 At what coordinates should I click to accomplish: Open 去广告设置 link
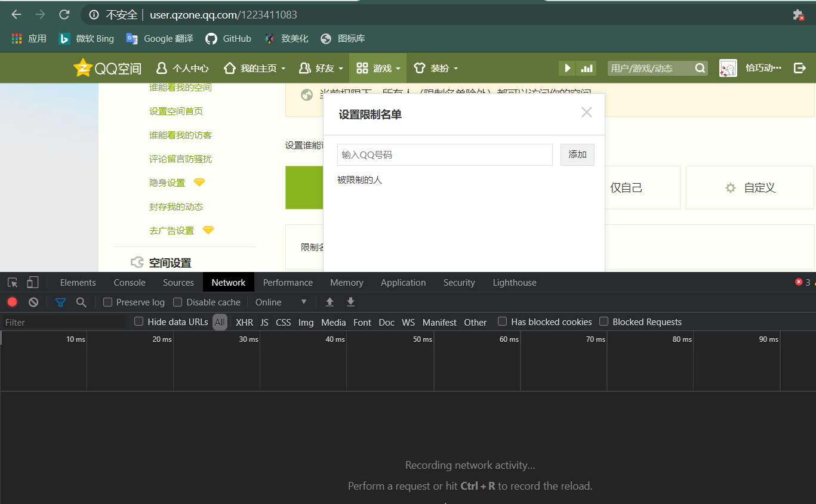coord(171,231)
